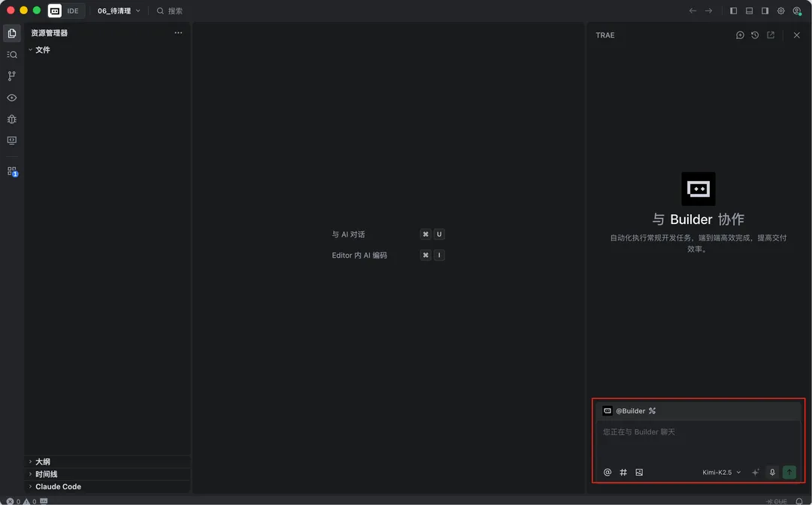Click the 资源管理器 panel title
The height and width of the screenshot is (505, 812).
coord(49,32)
